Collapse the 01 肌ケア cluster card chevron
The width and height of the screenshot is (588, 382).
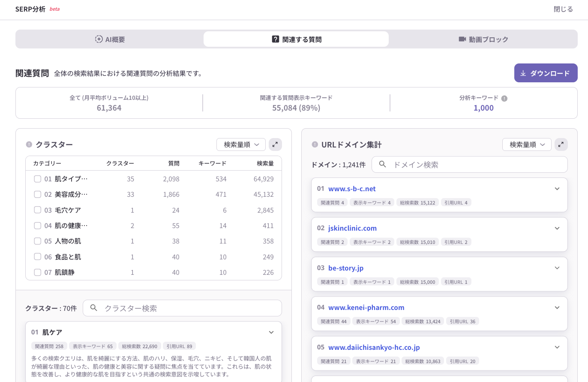click(x=271, y=332)
